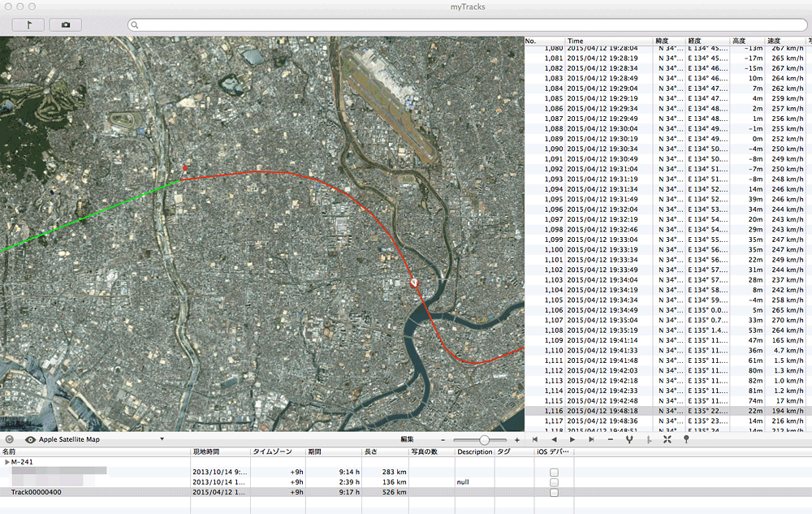Sort by タイムゾーン column header
This screenshot has width=812, height=514.
pyautogui.click(x=278, y=452)
